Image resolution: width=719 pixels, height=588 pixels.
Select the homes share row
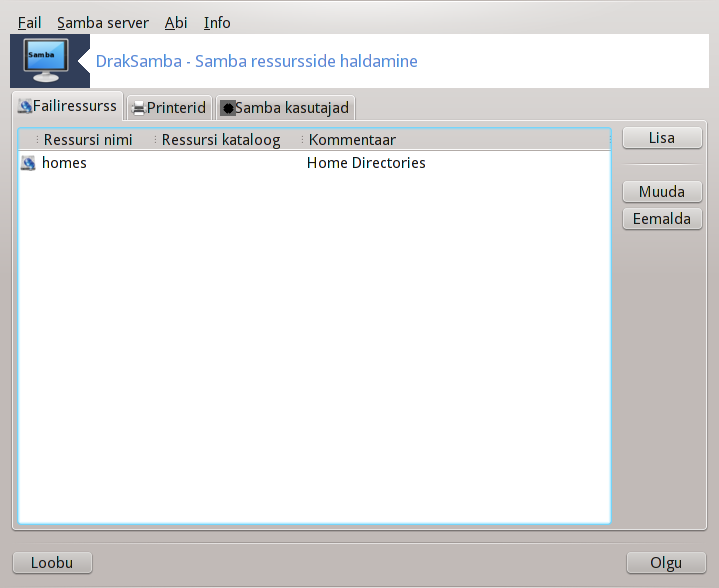(315, 163)
